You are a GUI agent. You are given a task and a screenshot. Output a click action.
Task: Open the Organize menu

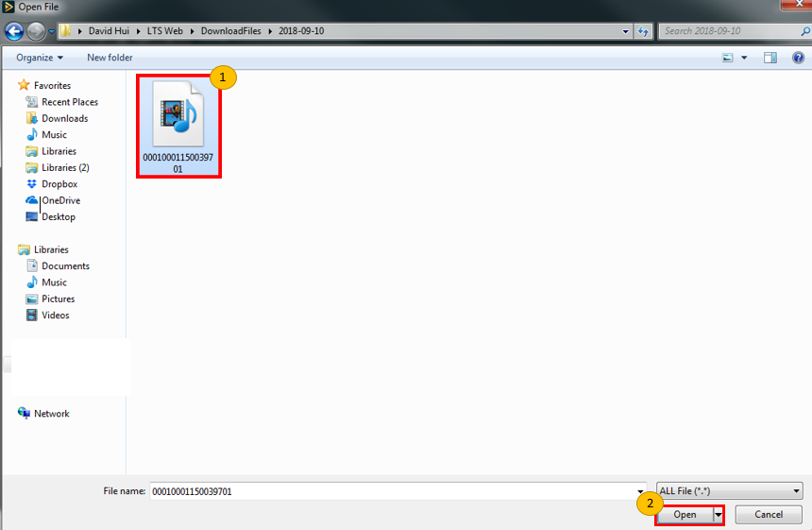(x=39, y=58)
